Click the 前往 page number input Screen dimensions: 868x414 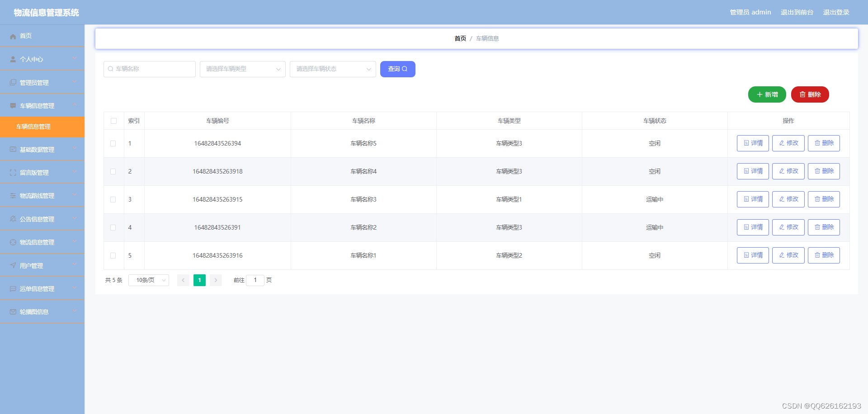[255, 280]
